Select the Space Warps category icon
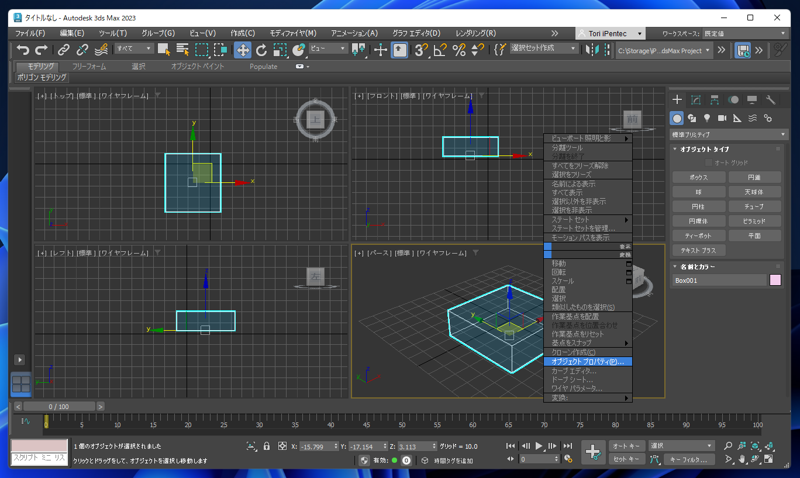The image size is (800, 478). [x=753, y=118]
